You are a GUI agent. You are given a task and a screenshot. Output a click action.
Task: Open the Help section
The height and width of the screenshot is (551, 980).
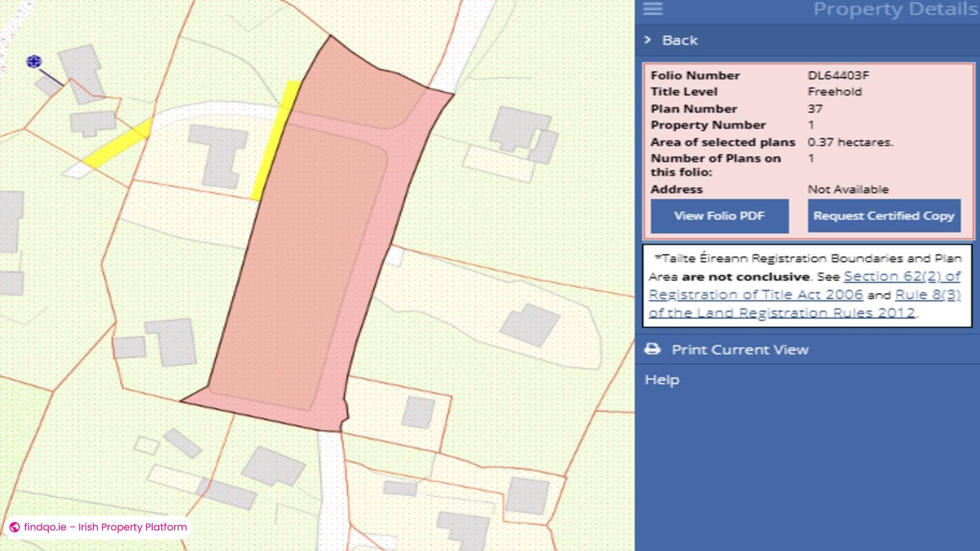pyautogui.click(x=661, y=379)
